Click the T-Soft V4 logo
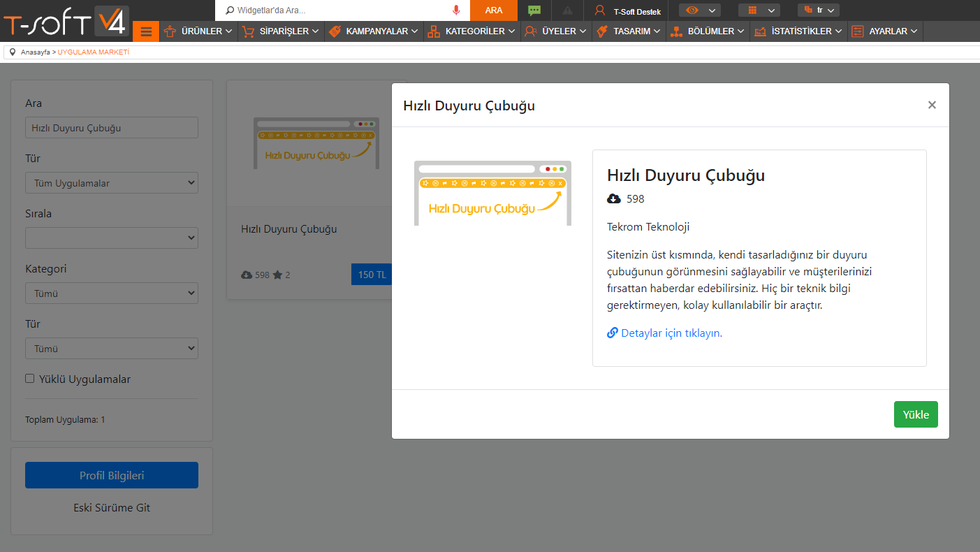The image size is (980, 552). 65,21
